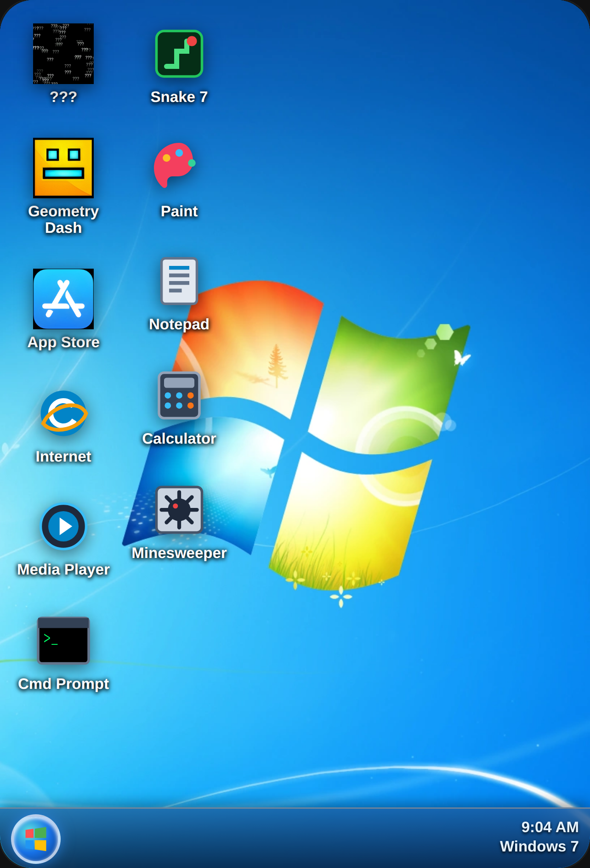Select the App Store text label
Viewport: 590px width, 868px height.
63,342
